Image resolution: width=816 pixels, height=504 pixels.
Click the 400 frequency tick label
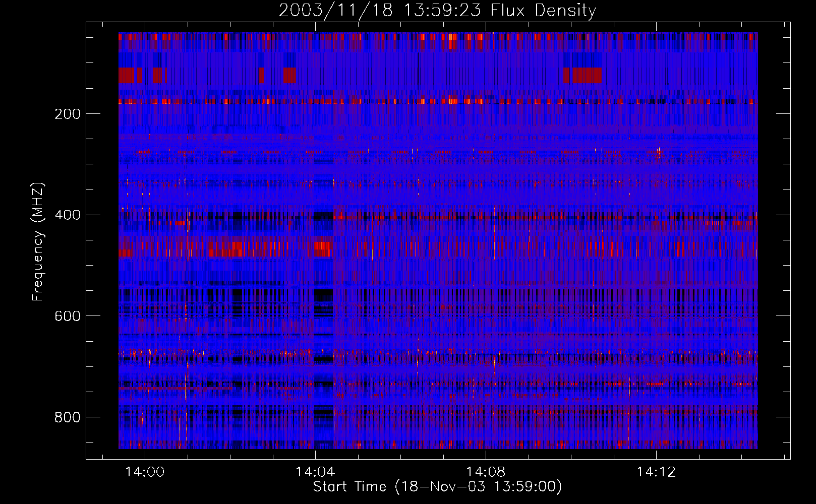tap(68, 215)
